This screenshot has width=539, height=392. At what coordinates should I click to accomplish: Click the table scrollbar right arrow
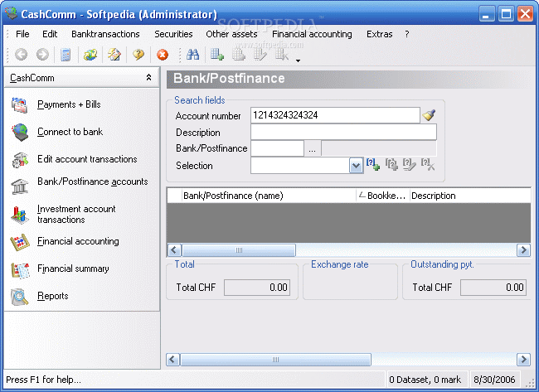coord(523,250)
